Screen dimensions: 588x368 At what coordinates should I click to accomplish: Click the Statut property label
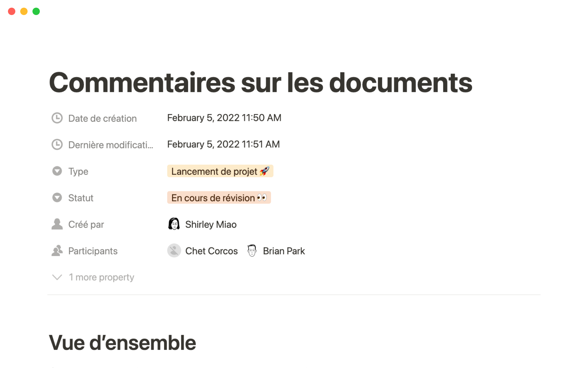(x=81, y=198)
